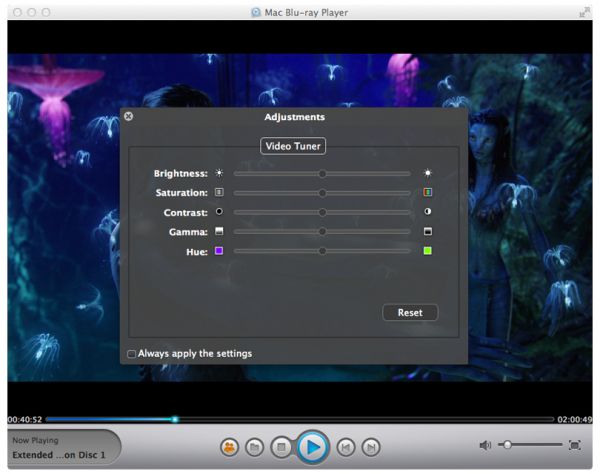Click the playback progress marker
The width and height of the screenshot is (600, 474).
(175, 419)
